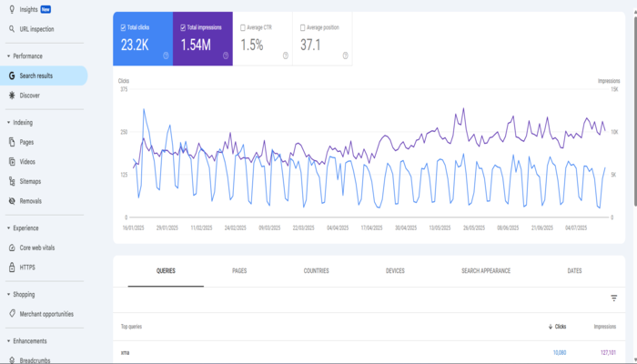The image size is (637, 364).
Task: Click the filter rows icon above table
Action: coord(613,298)
